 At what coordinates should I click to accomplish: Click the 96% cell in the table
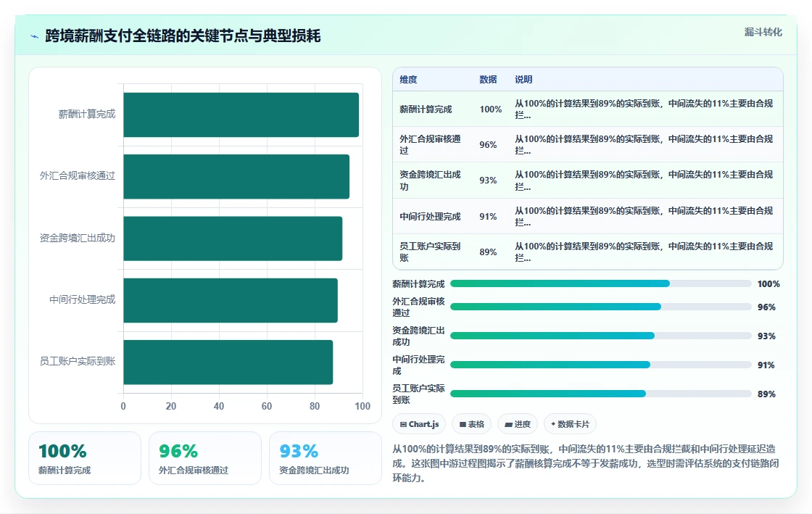click(488, 144)
